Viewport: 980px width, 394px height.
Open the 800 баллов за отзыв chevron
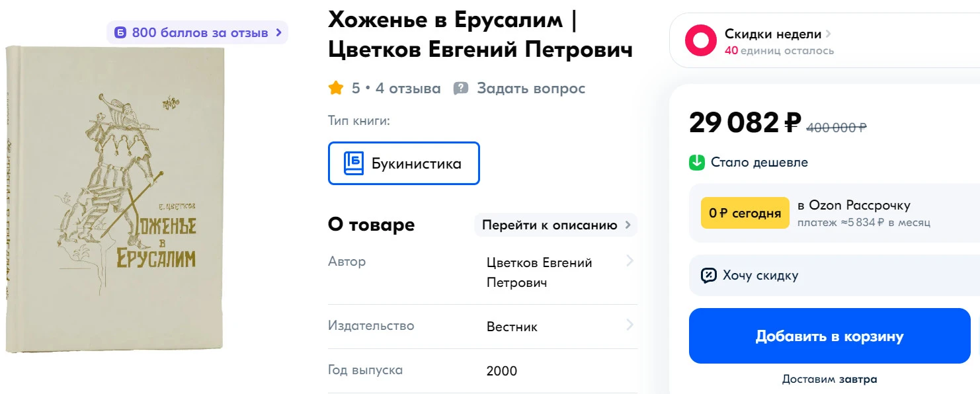point(278,32)
